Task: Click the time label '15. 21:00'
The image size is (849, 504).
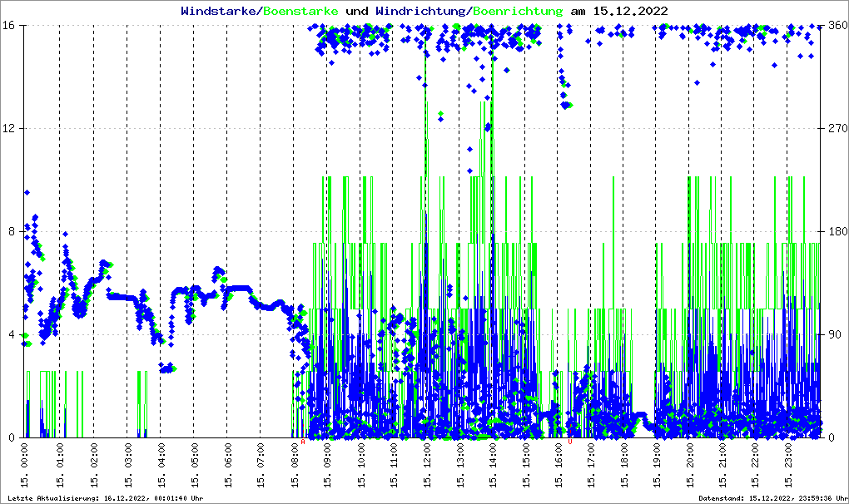Action: click(x=722, y=465)
